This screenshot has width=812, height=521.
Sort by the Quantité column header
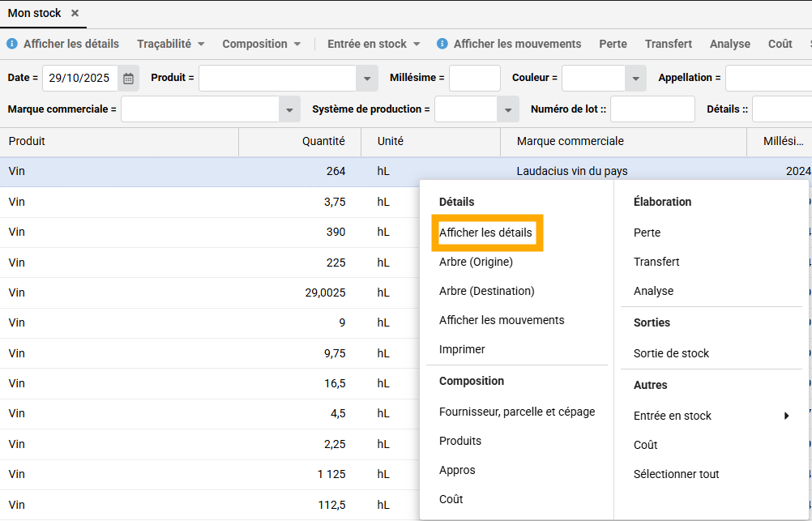click(323, 141)
